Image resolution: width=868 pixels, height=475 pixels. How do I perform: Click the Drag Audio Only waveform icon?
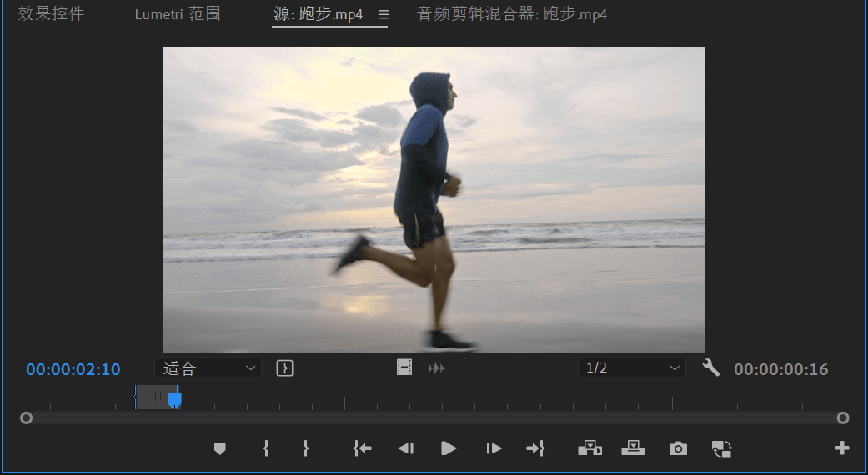(436, 367)
